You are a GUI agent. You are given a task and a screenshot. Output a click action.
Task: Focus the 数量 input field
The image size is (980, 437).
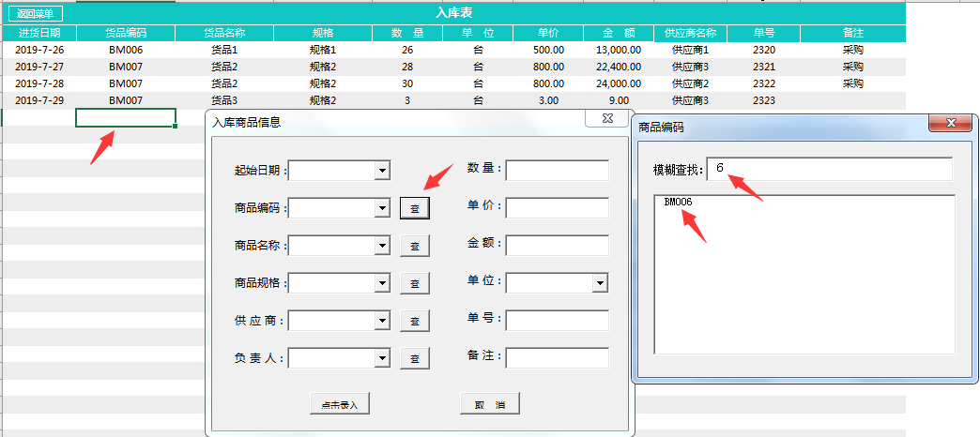tap(557, 171)
